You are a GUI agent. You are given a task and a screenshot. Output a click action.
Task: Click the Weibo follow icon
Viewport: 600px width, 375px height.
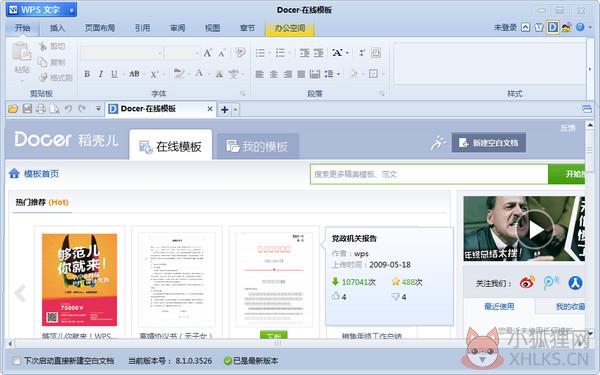coord(527,283)
